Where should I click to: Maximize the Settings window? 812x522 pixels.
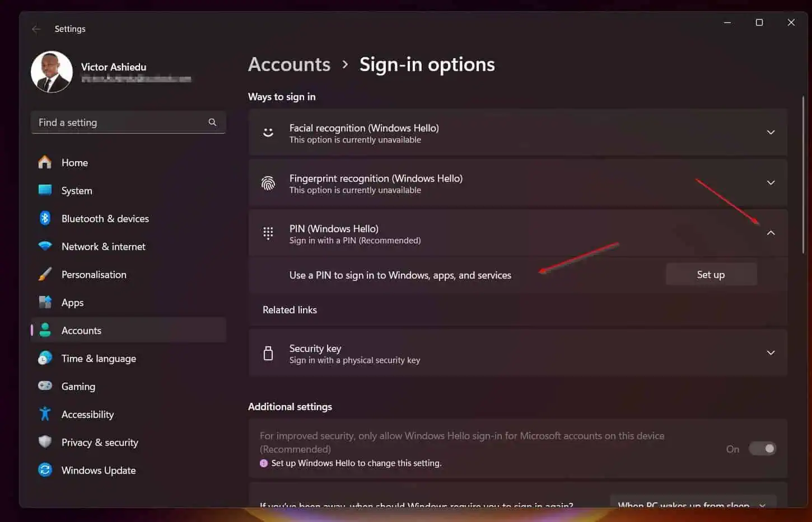tap(759, 22)
